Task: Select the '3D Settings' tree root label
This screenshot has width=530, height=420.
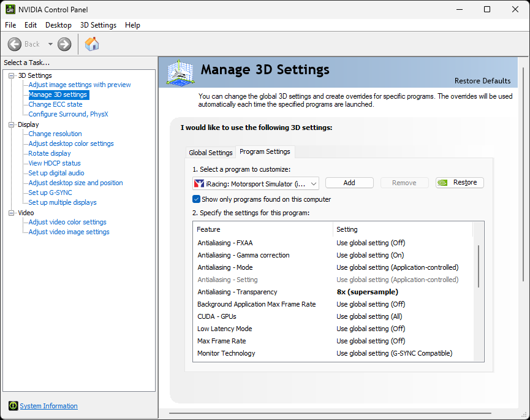Action: point(35,76)
